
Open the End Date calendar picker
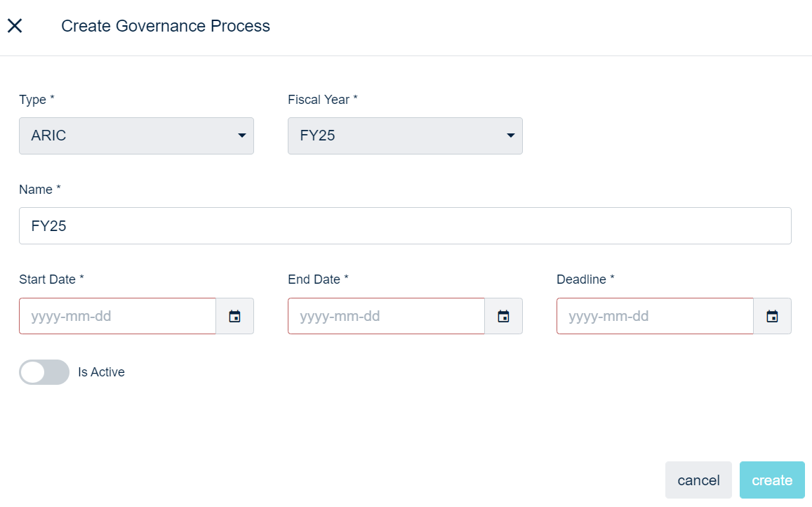[503, 316]
